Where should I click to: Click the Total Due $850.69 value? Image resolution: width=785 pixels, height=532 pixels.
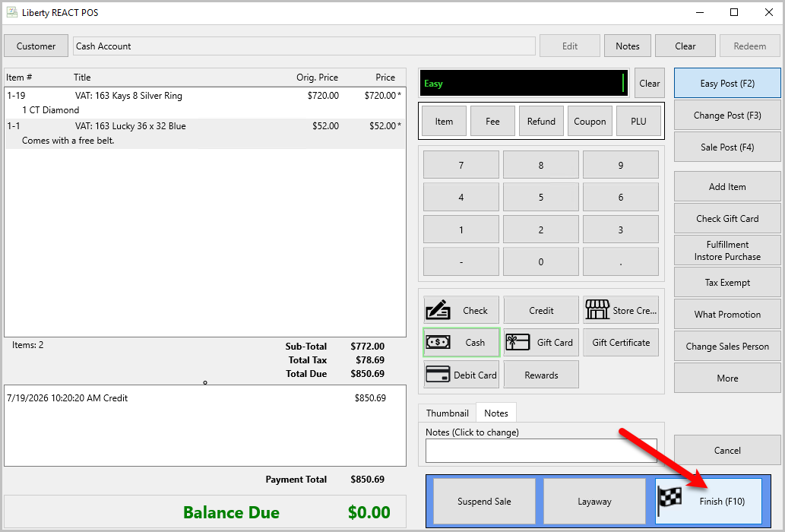pos(368,374)
